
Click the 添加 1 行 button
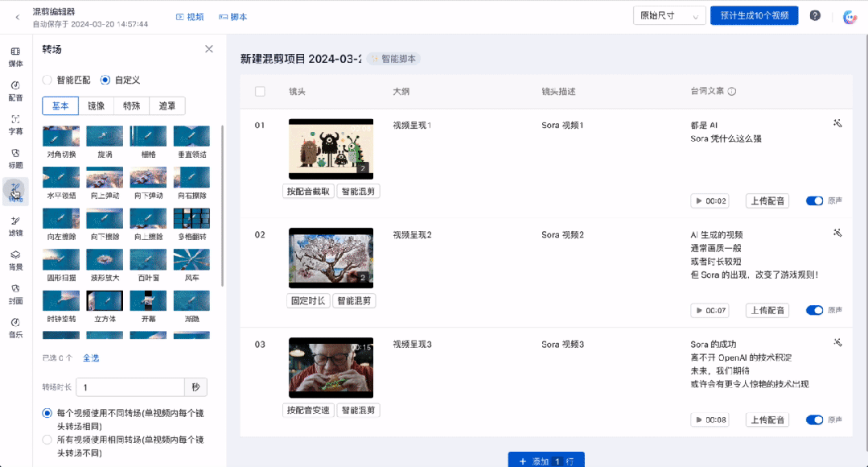pos(546,460)
